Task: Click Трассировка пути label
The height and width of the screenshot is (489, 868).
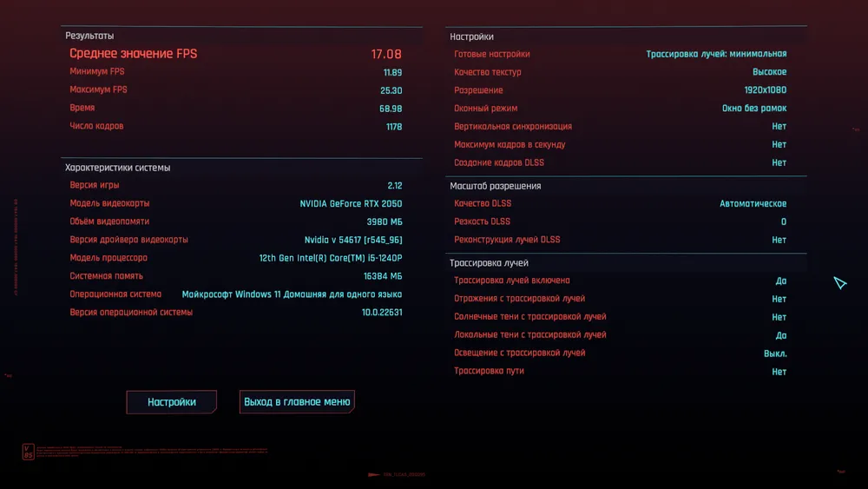Action: [489, 371]
